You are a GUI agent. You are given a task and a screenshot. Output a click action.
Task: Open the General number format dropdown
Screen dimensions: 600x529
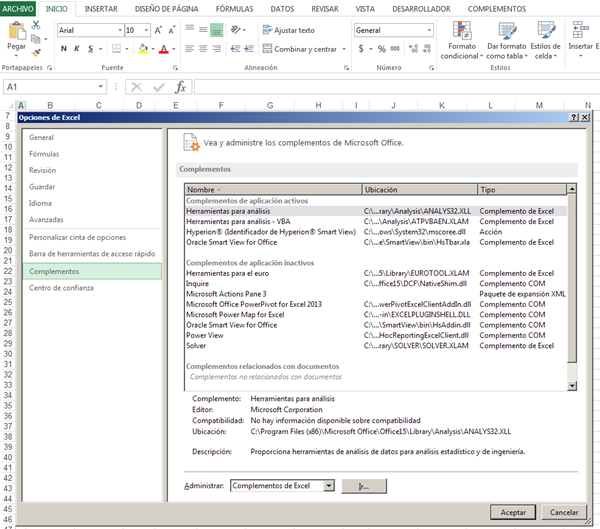[x=431, y=30]
